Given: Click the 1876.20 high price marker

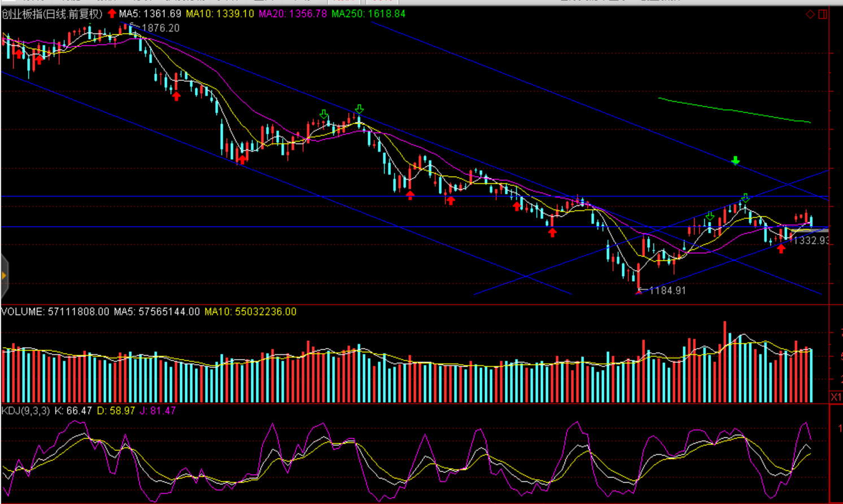Looking at the screenshot, I should pos(160,28).
